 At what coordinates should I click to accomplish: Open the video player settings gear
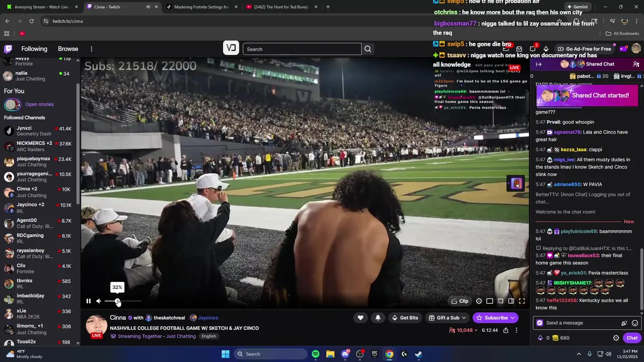tap(479, 301)
